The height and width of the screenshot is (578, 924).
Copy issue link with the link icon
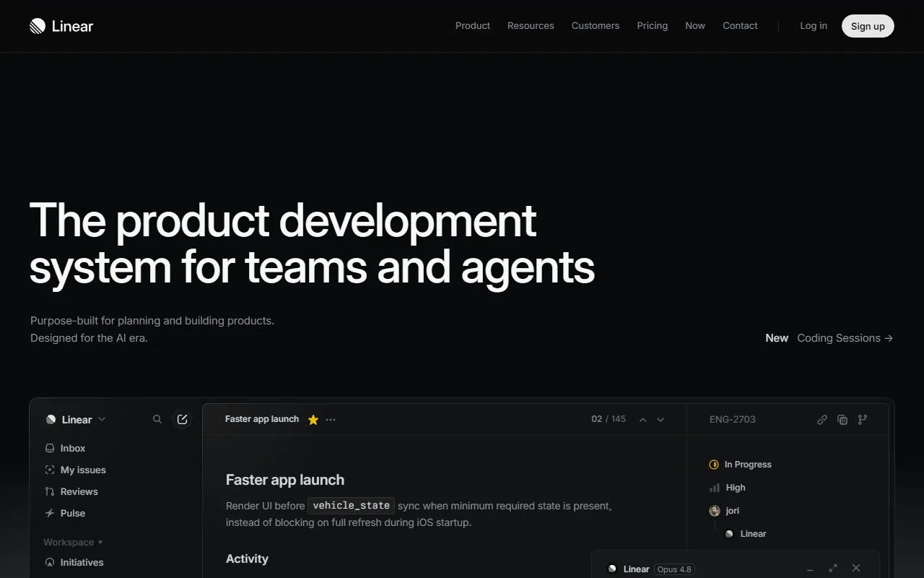click(822, 420)
